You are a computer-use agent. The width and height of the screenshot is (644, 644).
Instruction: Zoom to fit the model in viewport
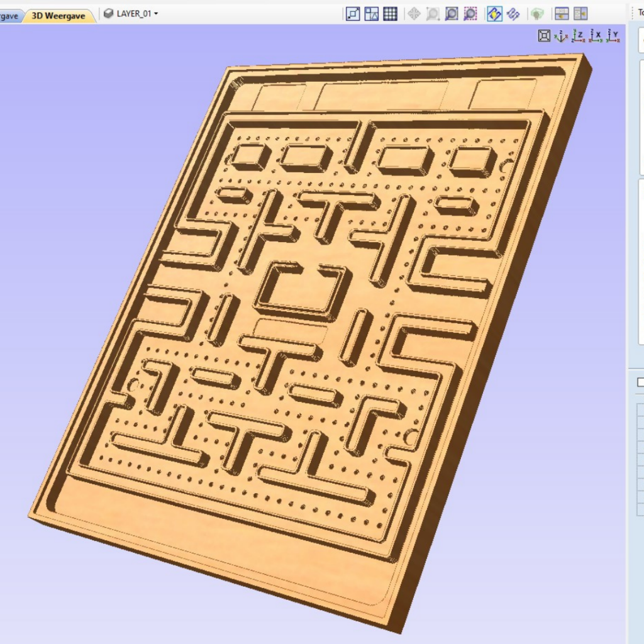(545, 36)
